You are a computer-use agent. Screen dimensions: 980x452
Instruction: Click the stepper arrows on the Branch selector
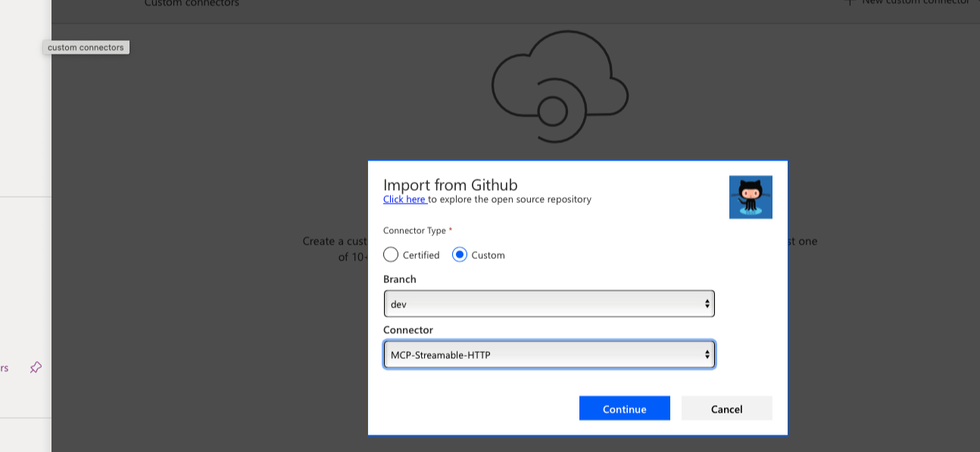(707, 304)
